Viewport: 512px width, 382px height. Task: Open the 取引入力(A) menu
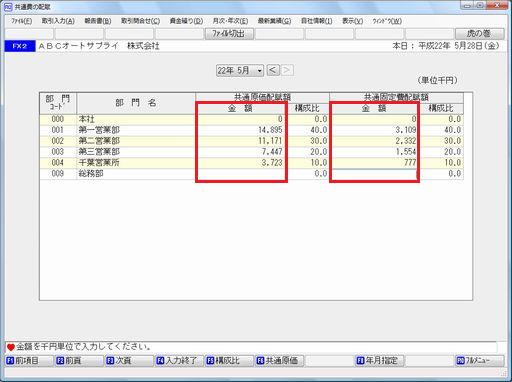pyautogui.click(x=58, y=21)
